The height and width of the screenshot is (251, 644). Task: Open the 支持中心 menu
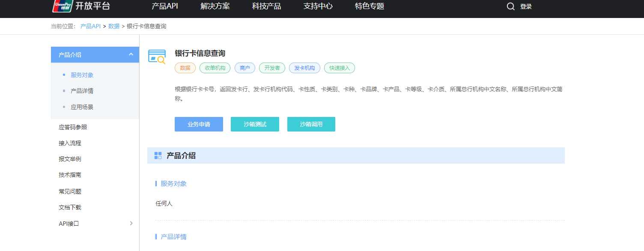(318, 6)
